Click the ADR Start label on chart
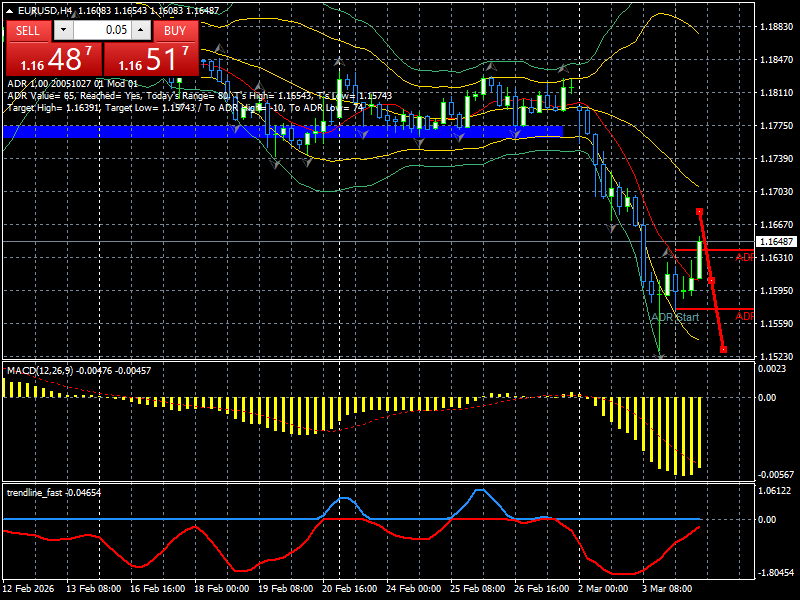The width and height of the screenshot is (800, 600). click(675, 317)
